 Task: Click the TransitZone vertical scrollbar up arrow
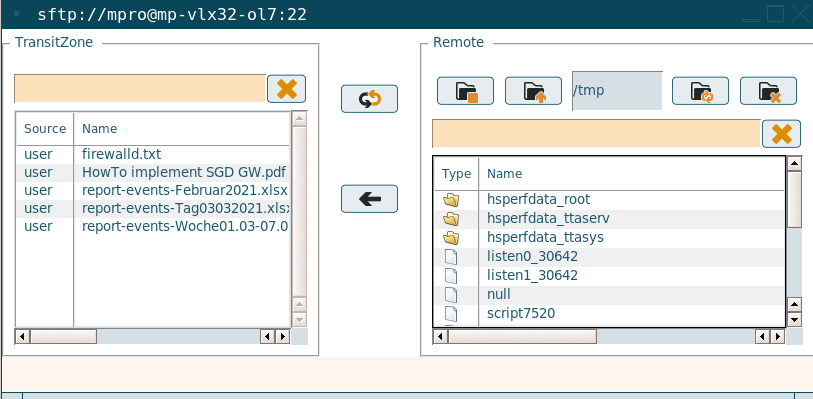pyautogui.click(x=300, y=119)
